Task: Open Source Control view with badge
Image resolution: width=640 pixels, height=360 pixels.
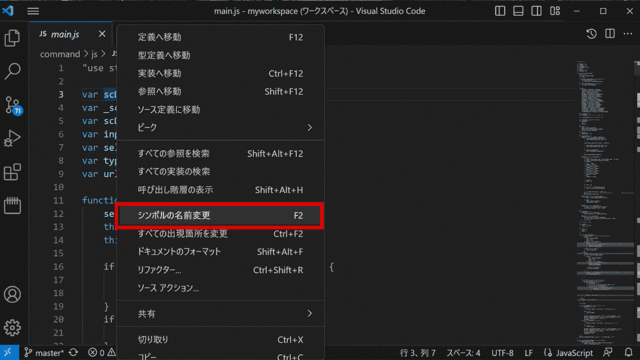Action: point(13,105)
